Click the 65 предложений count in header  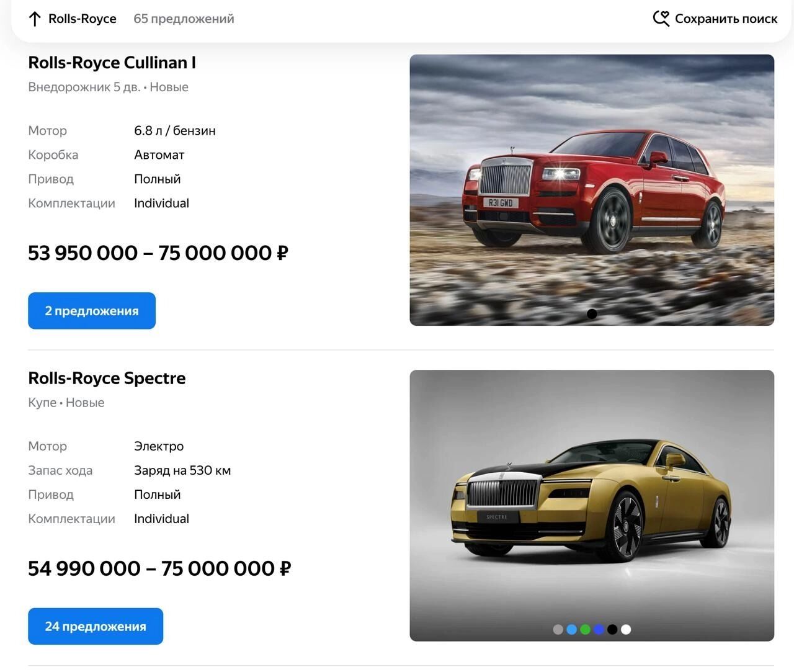184,19
